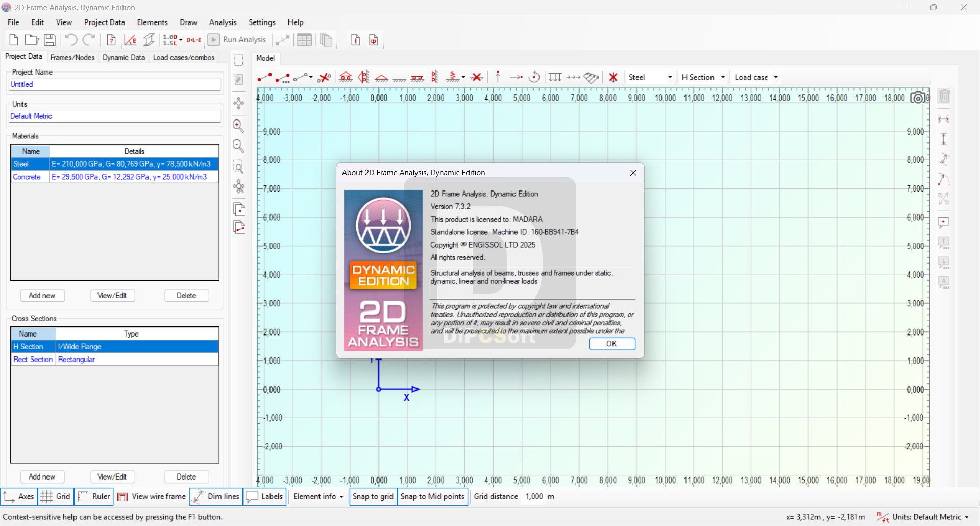Save the project with the floppy icon
The height and width of the screenshot is (526, 980).
coord(50,40)
